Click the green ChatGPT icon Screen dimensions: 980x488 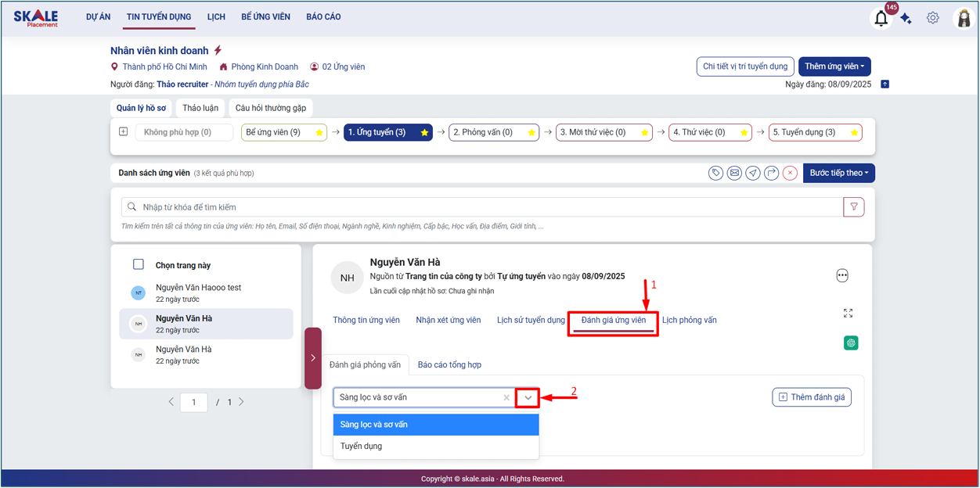[x=851, y=343]
